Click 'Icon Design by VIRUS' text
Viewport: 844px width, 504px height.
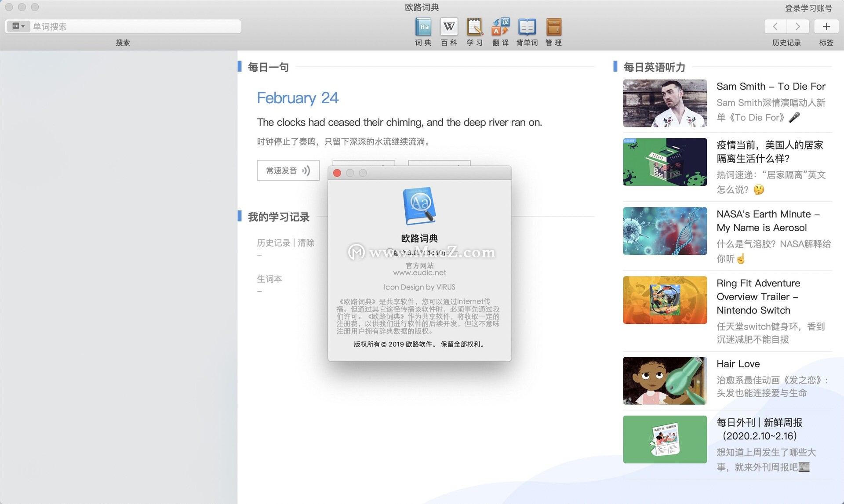click(419, 287)
